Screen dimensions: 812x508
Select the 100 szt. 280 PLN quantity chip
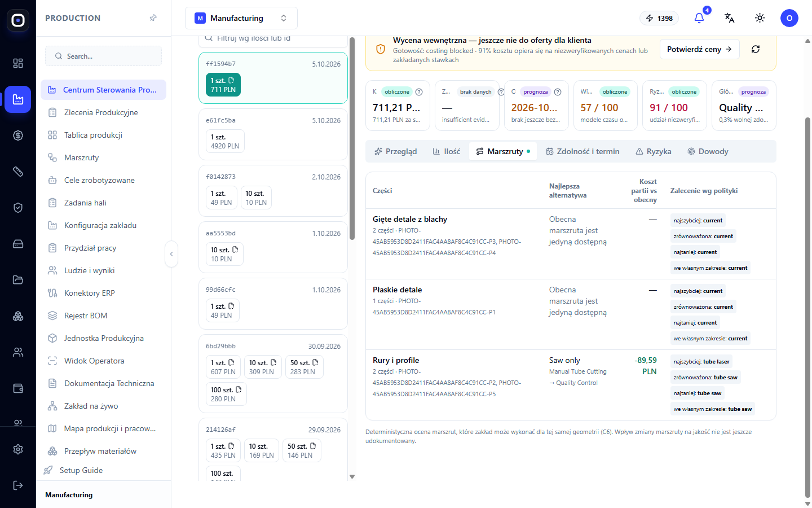click(226, 394)
